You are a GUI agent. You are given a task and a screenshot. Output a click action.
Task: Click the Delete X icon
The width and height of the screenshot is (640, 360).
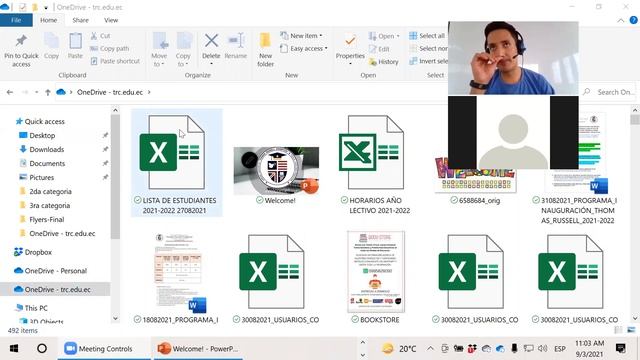point(211,41)
